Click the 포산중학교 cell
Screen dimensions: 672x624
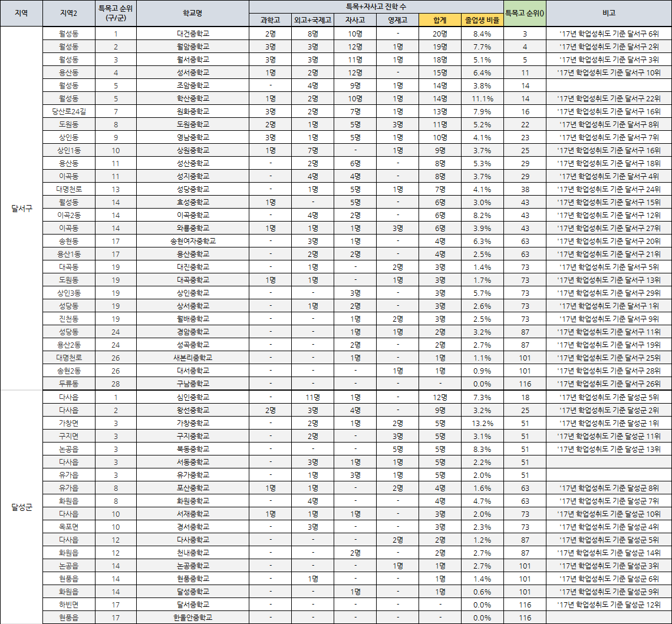192,488
